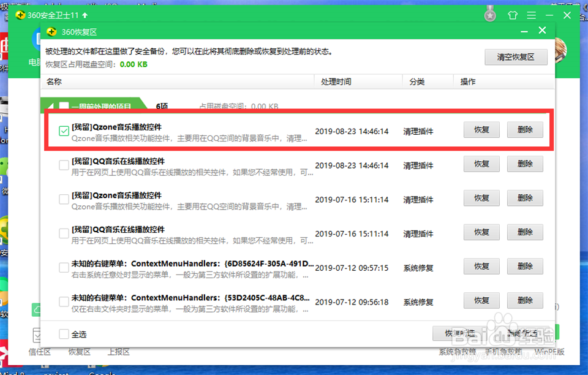Check the ContextMenuHandlers 53D2405C row checkbox
Image resolution: width=588 pixels, height=375 pixels.
pyautogui.click(x=64, y=301)
